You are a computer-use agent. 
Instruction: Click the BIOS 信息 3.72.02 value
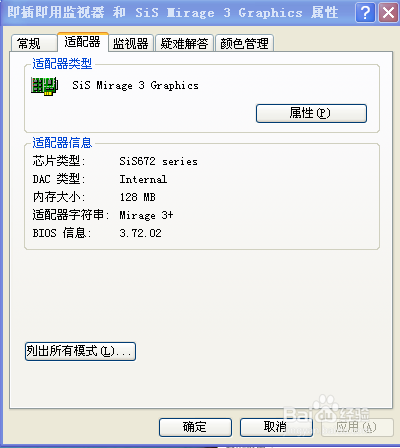140,233
